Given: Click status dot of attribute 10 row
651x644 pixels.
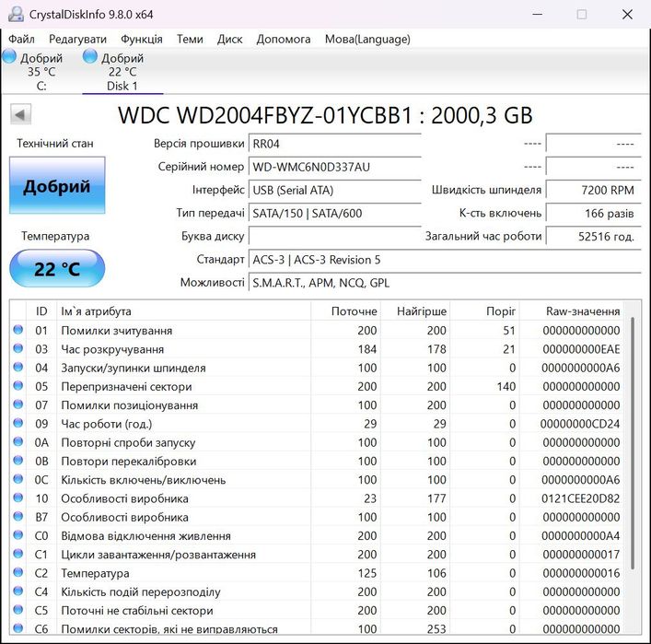Looking at the screenshot, I should click(x=17, y=498).
